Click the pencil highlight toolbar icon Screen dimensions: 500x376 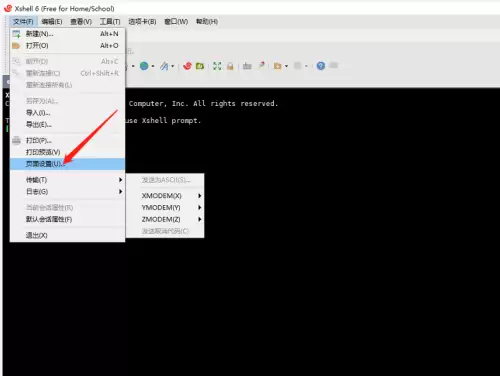coord(262,65)
